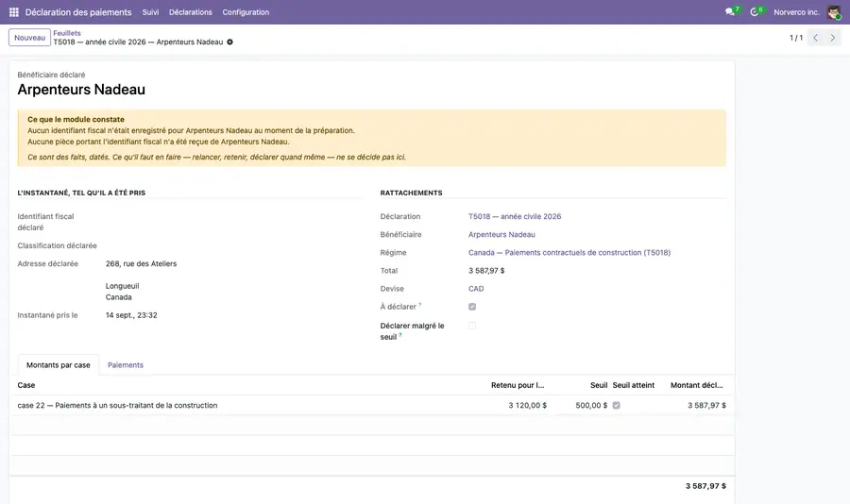Click the Canada country text in address
850x504 pixels.
[x=118, y=297]
